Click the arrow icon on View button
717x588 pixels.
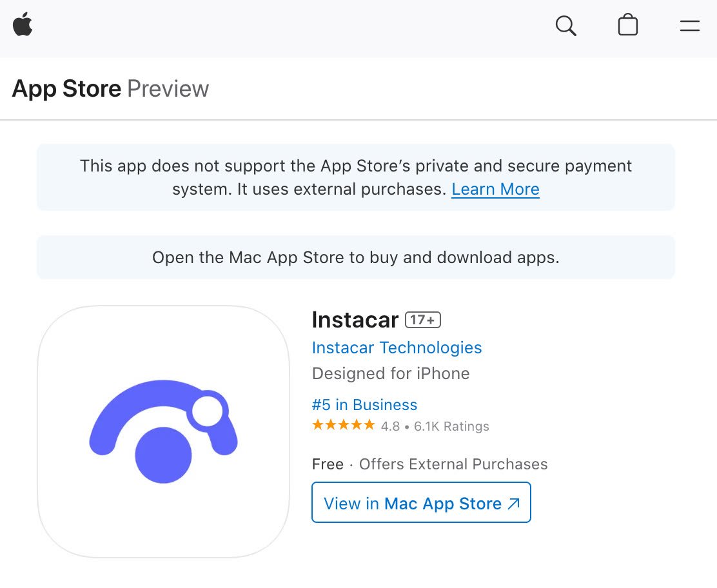pos(513,504)
